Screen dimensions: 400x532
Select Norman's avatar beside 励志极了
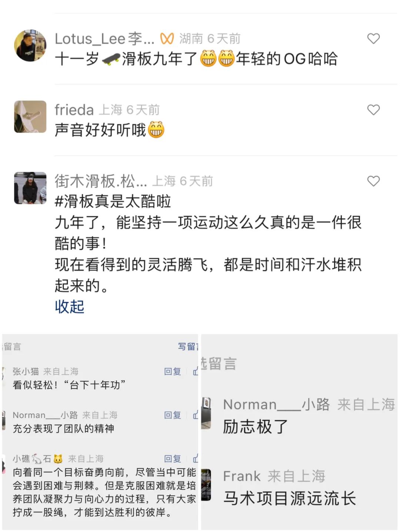coord(206,413)
